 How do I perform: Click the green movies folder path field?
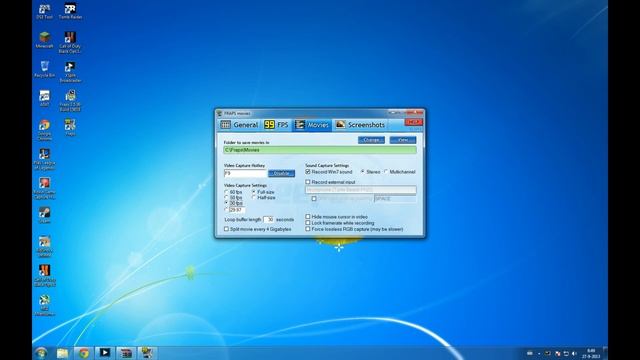tap(320, 150)
